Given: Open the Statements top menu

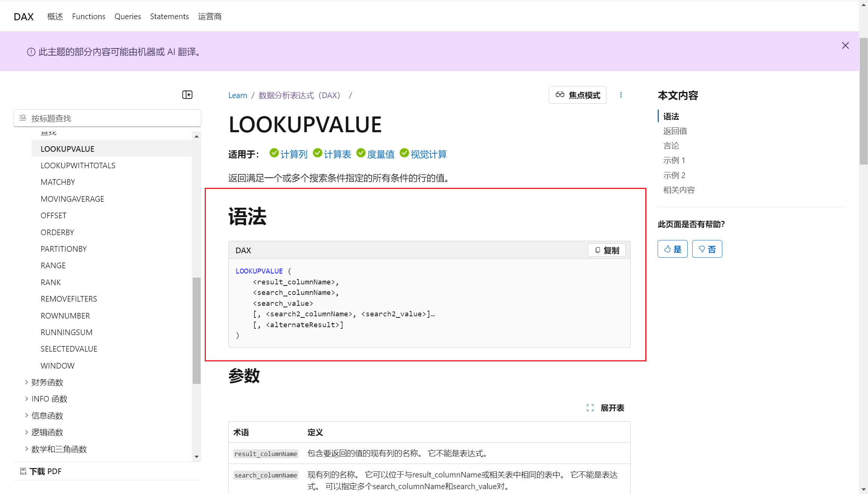Looking at the screenshot, I should click(x=169, y=17).
